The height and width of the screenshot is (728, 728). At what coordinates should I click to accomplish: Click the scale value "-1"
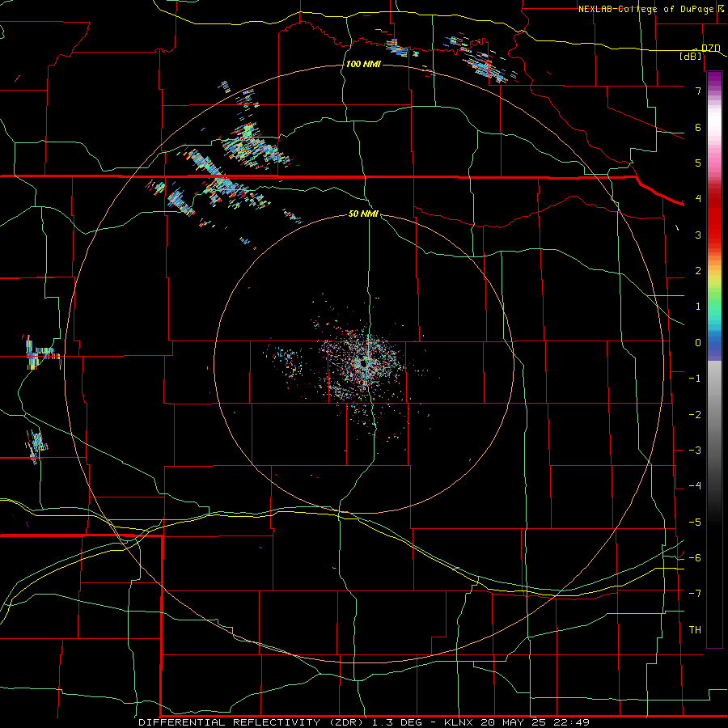tap(695, 379)
